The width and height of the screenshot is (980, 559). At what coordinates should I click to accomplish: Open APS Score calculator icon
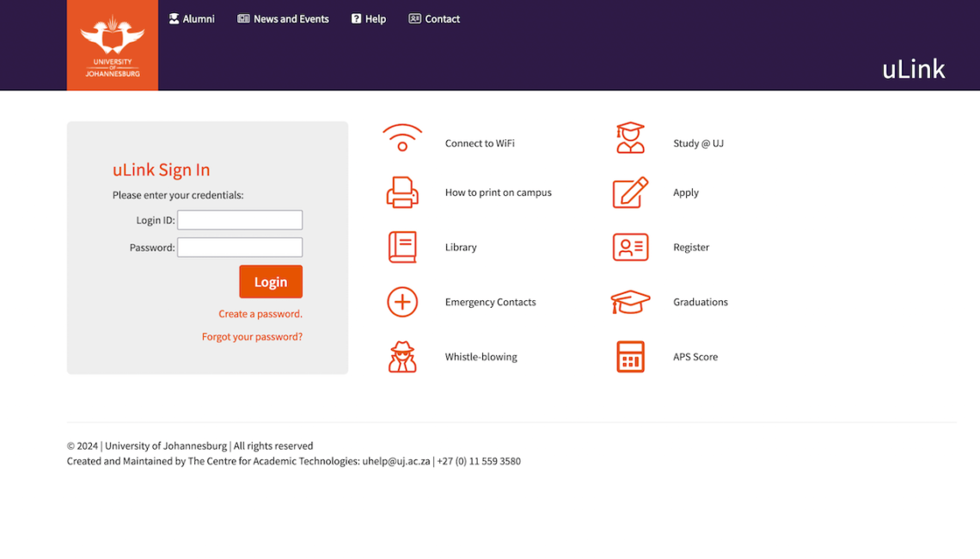[630, 356]
